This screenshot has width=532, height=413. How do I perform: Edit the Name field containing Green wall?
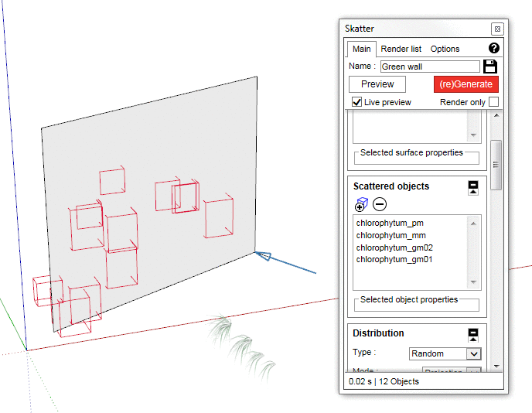(x=430, y=67)
